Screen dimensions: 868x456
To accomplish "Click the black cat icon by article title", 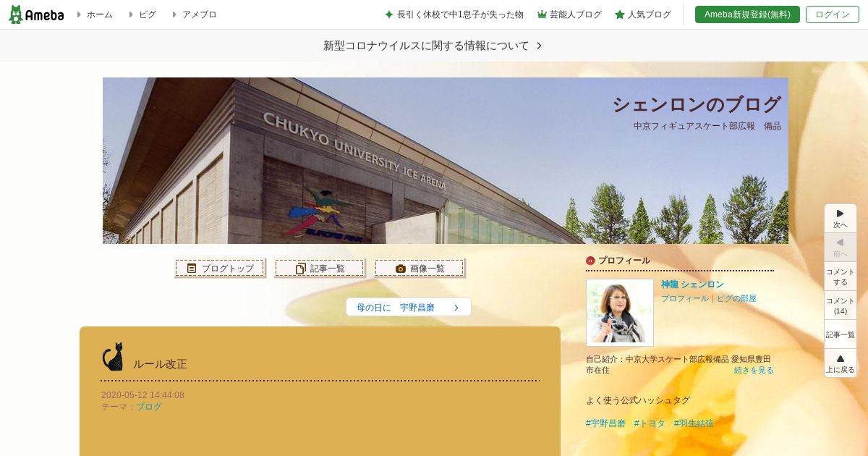I will (112, 357).
